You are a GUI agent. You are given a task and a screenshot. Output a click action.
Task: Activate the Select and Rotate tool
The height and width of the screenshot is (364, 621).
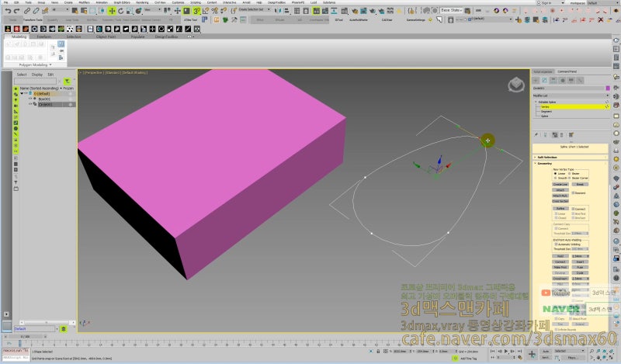click(x=121, y=11)
